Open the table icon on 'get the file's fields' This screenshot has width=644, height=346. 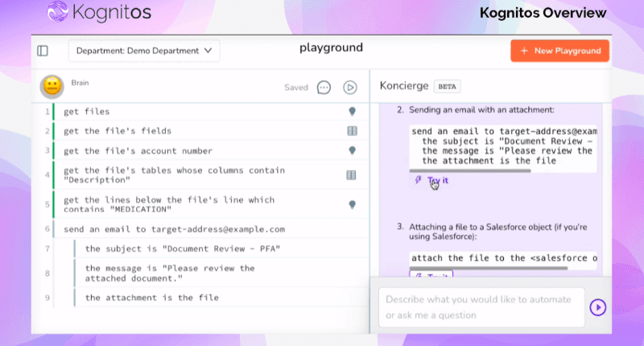352,131
